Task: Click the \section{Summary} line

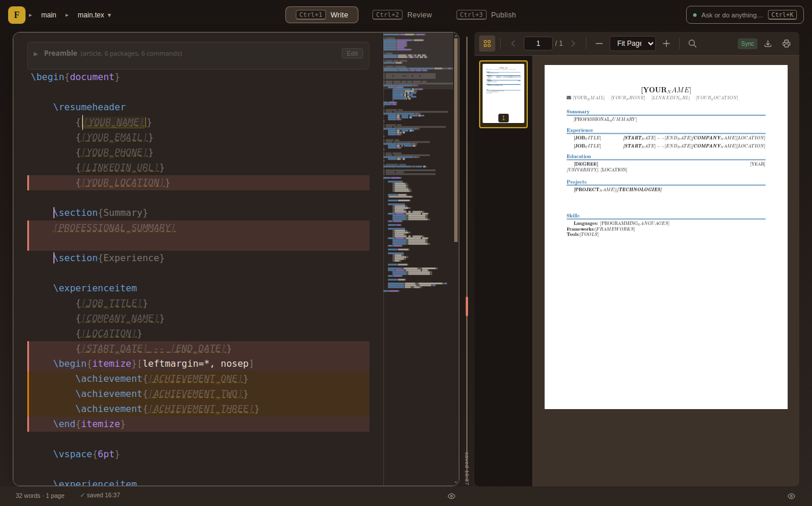Action: coord(100,213)
